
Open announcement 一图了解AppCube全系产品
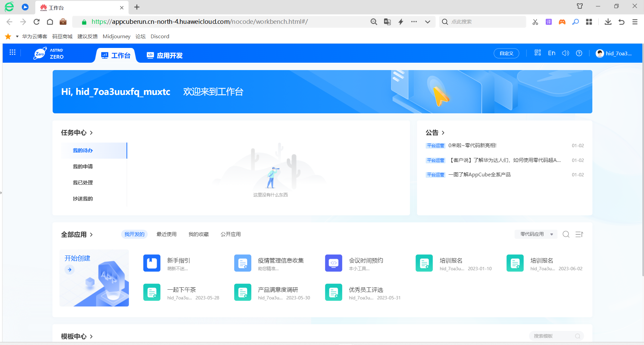(x=480, y=175)
